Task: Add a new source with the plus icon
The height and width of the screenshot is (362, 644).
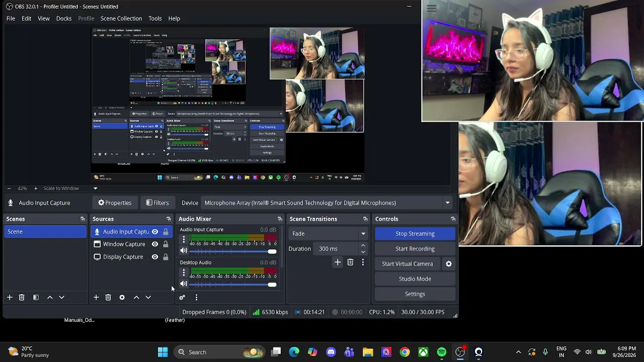Action: (96, 298)
